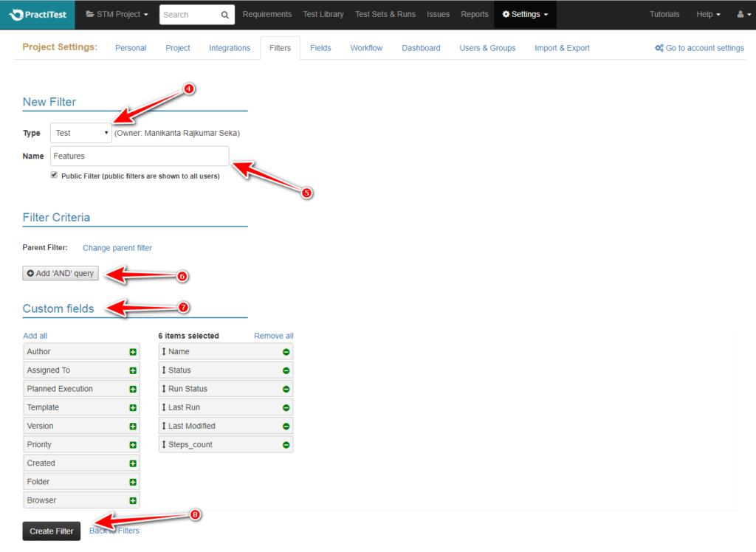Remove Steps_count via the green minus icon
Image resolution: width=756 pixels, height=552 pixels.
(x=284, y=444)
